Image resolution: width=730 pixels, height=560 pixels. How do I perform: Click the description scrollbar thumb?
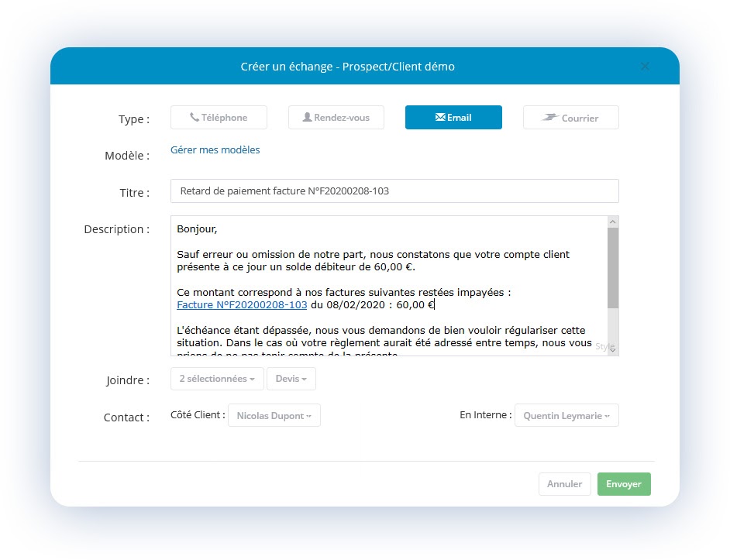pyautogui.click(x=613, y=268)
